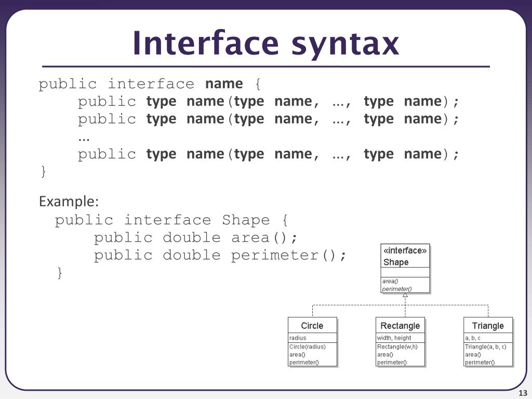532x399 pixels.
Task: Click 'Triangle(a, b, c)' constructor text
Action: [486, 347]
